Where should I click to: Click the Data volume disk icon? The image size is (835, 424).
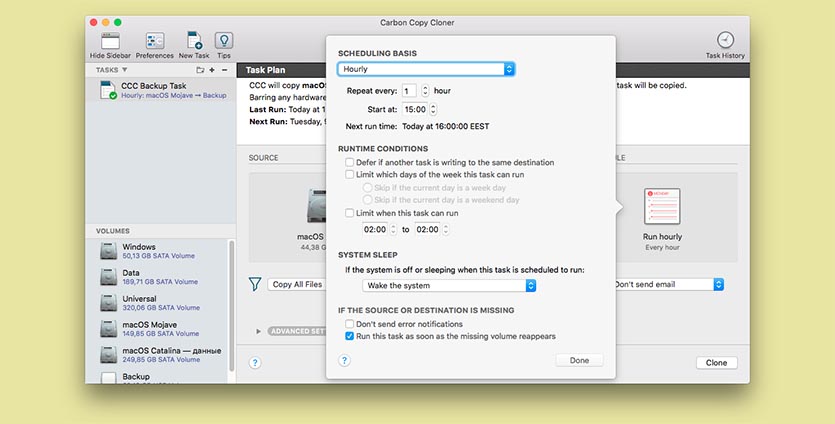(108, 277)
